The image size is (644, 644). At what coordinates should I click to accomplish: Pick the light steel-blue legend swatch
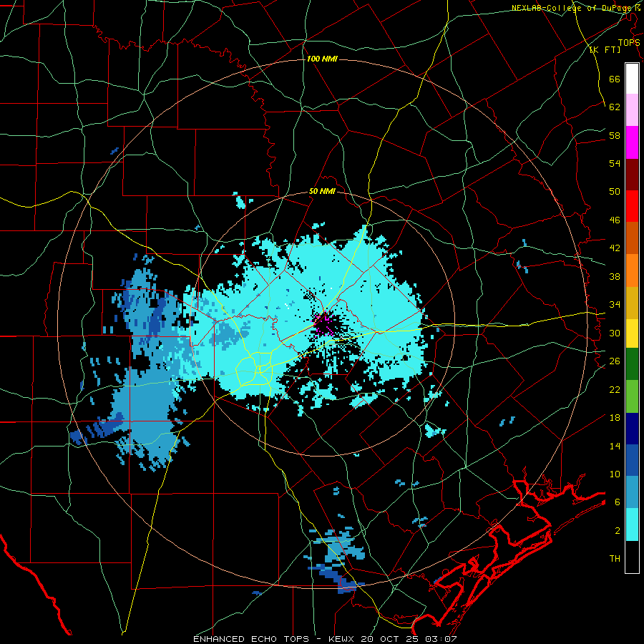632,492
